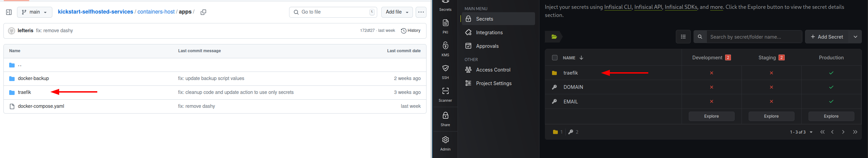Open commit hash 172df27
This screenshot has height=158, width=868.
coord(367,31)
